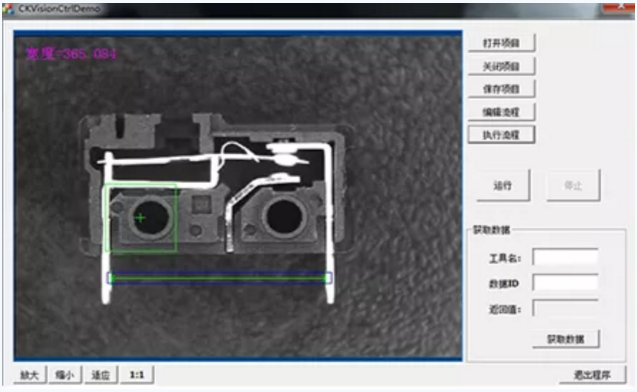Click the greyed-out 停止 button
The height and width of the screenshot is (392, 637).
(573, 186)
